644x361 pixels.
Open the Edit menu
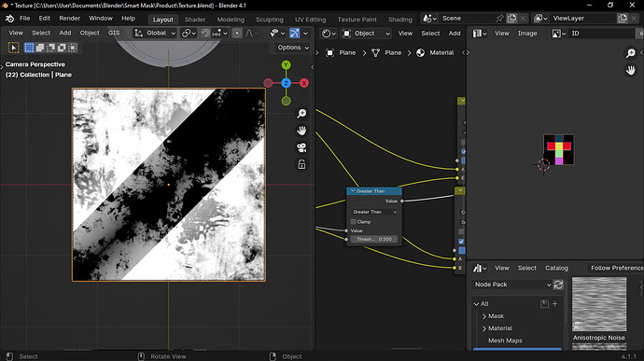coord(45,19)
